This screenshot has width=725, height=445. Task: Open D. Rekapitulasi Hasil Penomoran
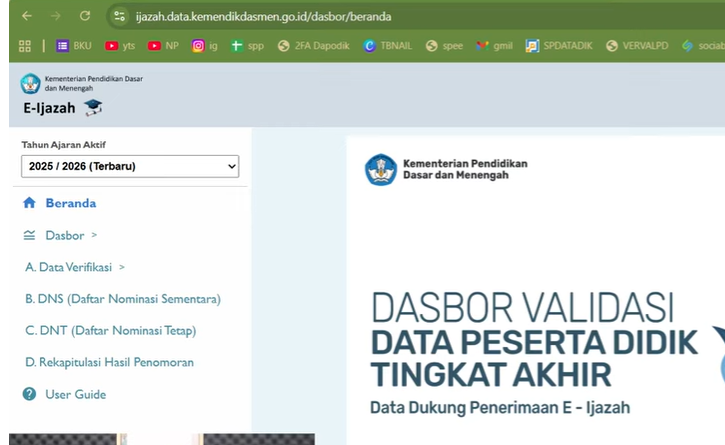pos(110,362)
